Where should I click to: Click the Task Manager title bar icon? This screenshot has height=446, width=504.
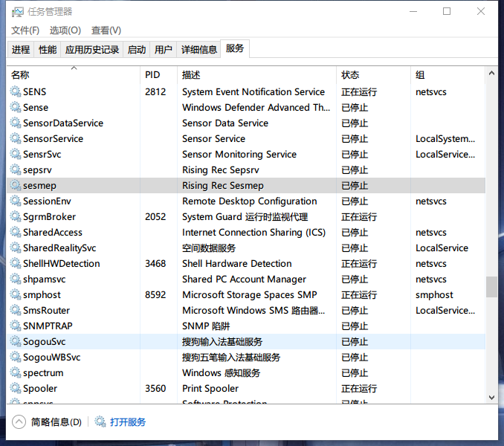click(x=17, y=12)
